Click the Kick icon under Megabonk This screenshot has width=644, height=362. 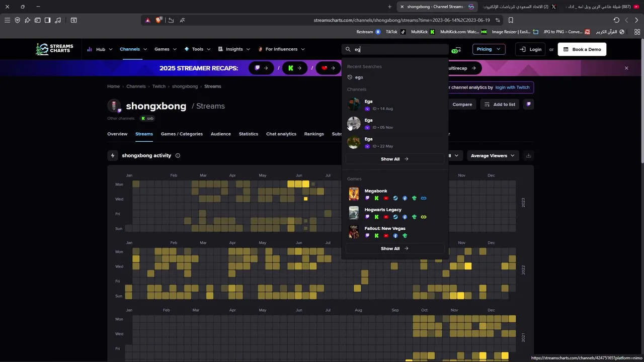(x=376, y=198)
